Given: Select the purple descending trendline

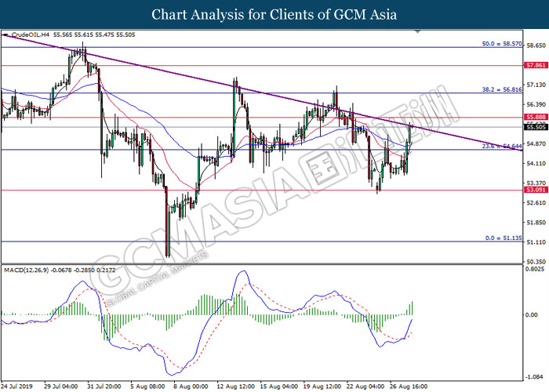Looking at the screenshot, I should (x=261, y=93).
